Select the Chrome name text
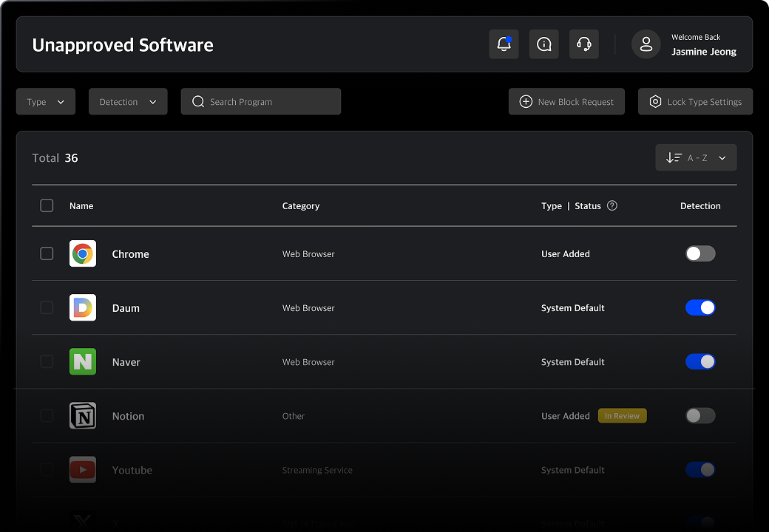Viewport: 769px width, 532px height. [130, 253]
